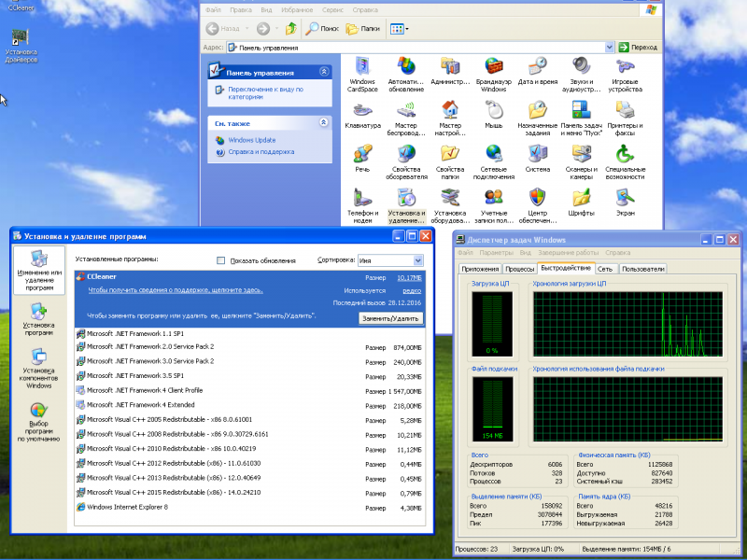The image size is (747, 560).
Task: Open the Речь control panel icon
Action: point(362,159)
